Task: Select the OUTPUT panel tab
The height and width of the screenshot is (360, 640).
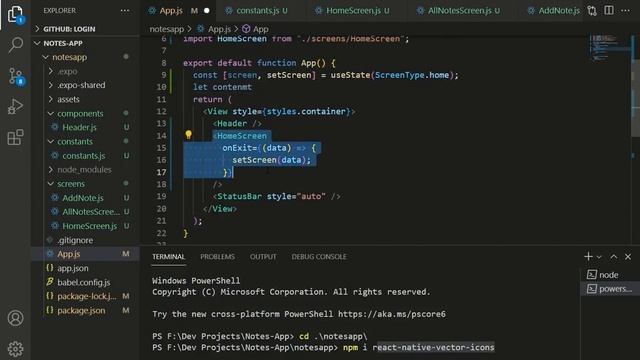Action: click(263, 257)
